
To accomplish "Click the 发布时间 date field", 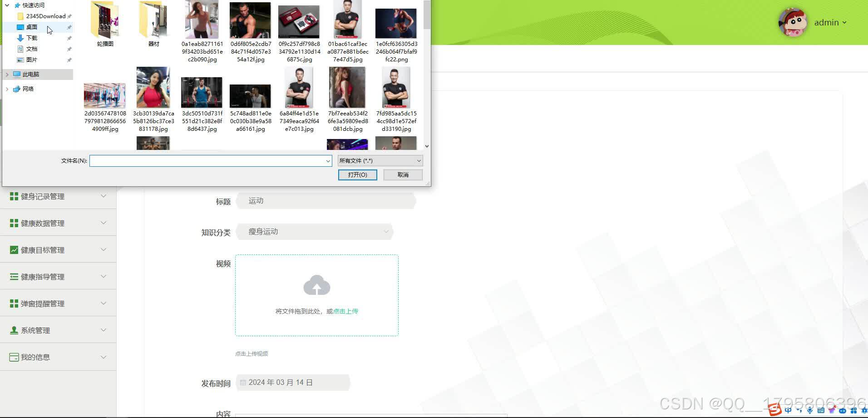I will [293, 383].
